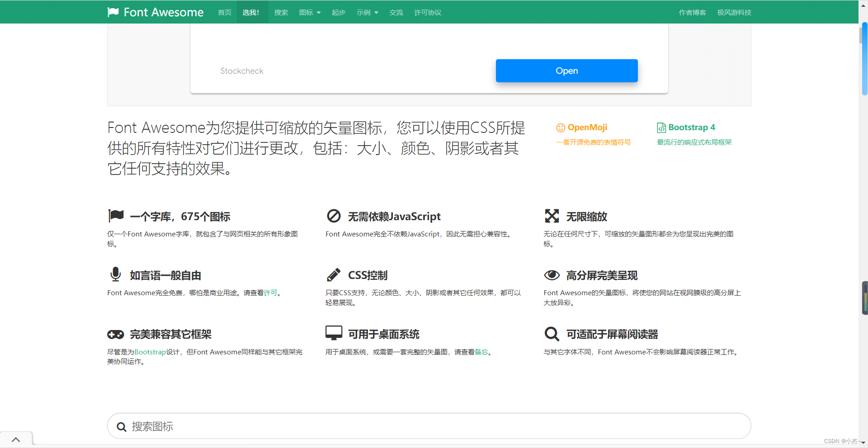Follow the Bootstrap link in framework paragraph
This screenshot has width=868, height=448.
click(x=150, y=352)
